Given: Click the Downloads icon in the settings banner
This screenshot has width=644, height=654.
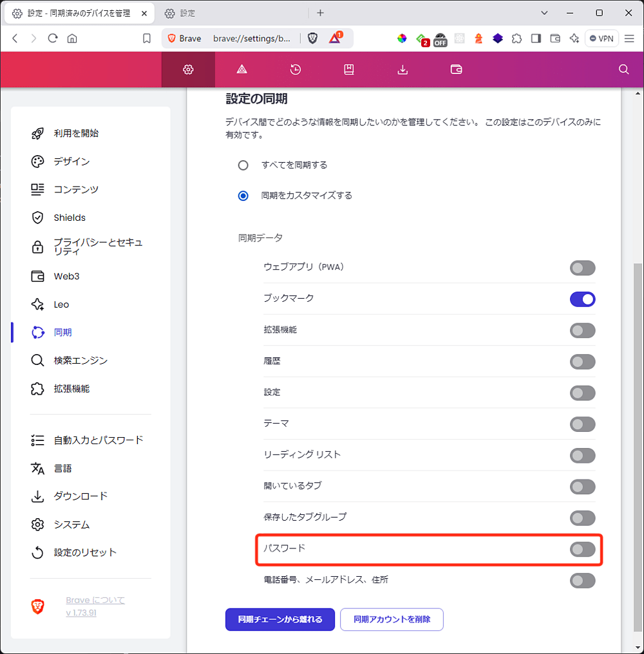Looking at the screenshot, I should [x=402, y=70].
